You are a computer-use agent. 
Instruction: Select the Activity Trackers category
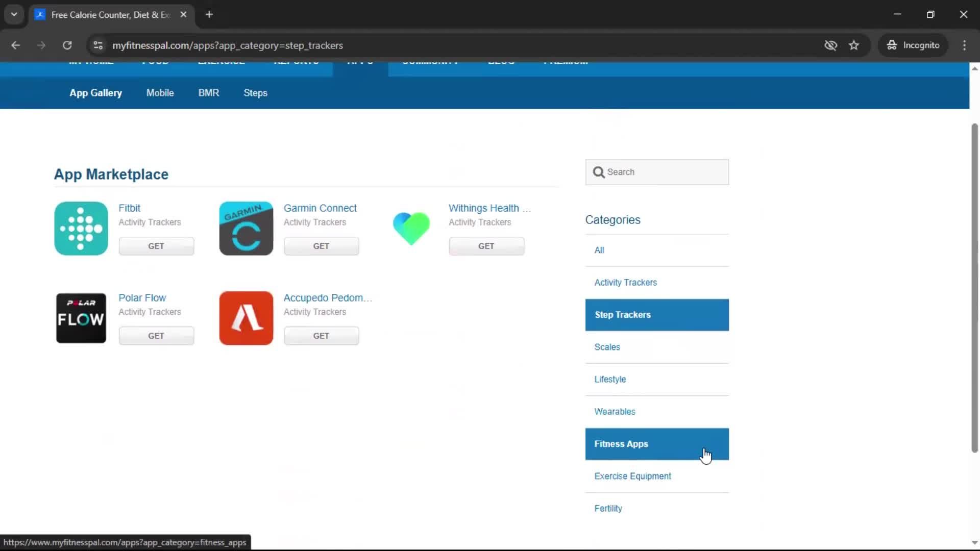[x=657, y=283]
